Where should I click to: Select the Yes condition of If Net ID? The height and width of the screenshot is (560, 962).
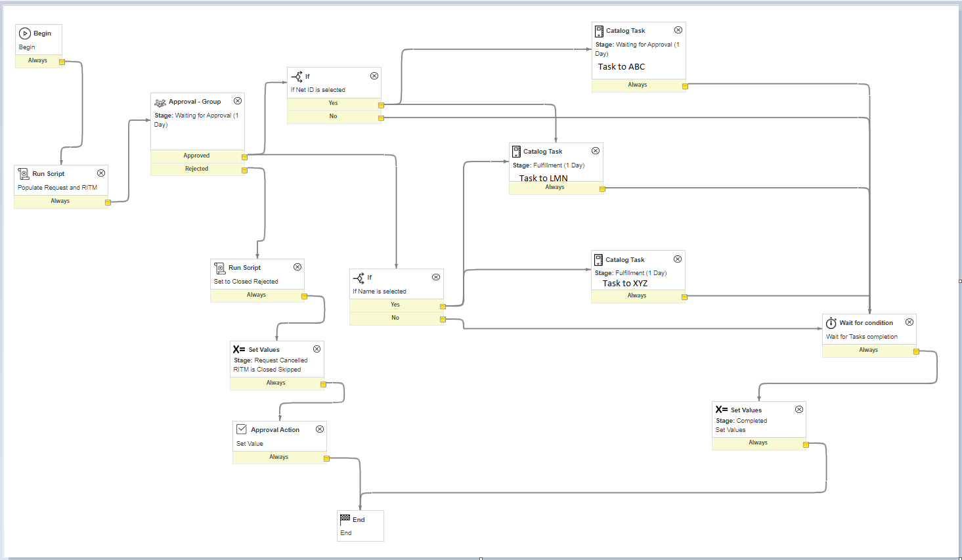click(x=334, y=104)
